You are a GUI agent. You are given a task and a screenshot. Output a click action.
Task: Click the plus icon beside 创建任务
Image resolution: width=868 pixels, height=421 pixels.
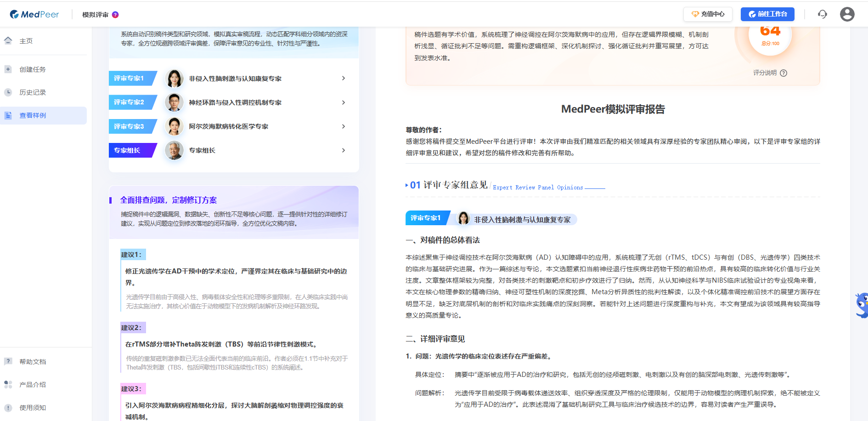pos(8,69)
